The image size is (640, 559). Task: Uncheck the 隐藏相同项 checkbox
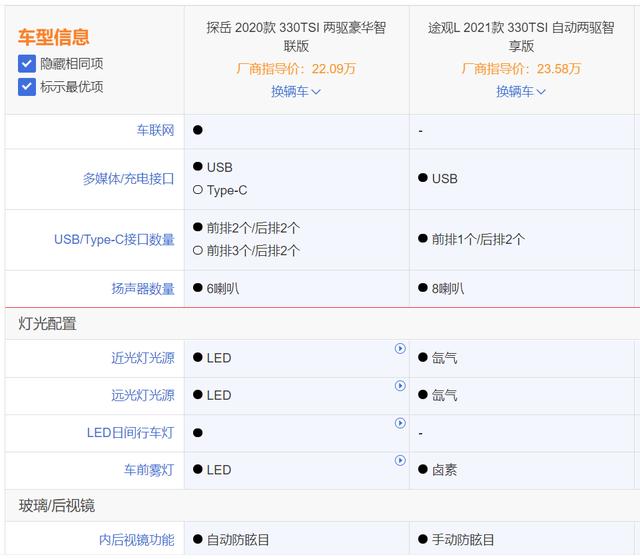(27, 64)
